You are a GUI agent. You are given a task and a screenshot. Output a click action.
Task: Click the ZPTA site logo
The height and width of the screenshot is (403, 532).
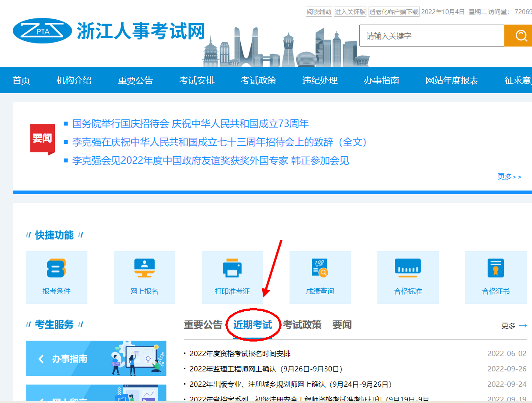43,30
